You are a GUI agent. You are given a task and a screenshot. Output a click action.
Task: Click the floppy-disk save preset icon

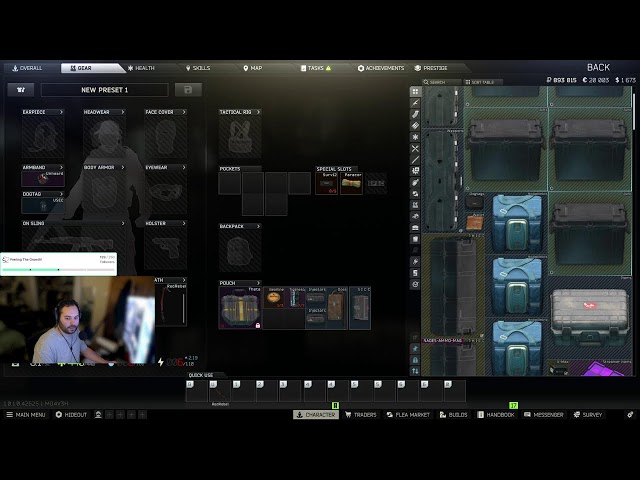[188, 90]
